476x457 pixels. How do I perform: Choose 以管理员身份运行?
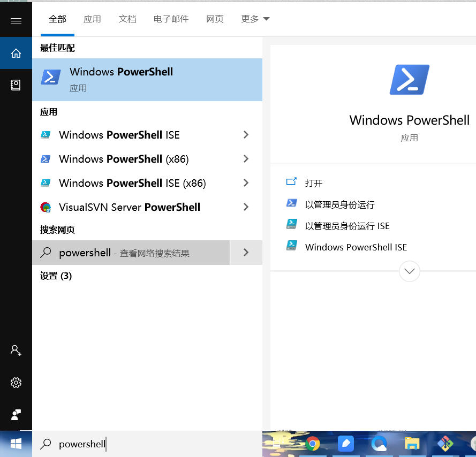(339, 204)
